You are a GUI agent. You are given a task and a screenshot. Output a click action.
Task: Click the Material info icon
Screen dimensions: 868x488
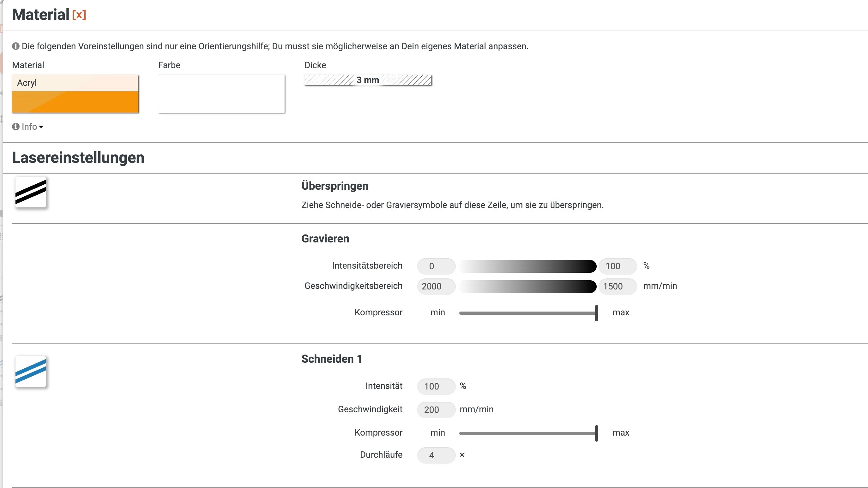pyautogui.click(x=15, y=126)
